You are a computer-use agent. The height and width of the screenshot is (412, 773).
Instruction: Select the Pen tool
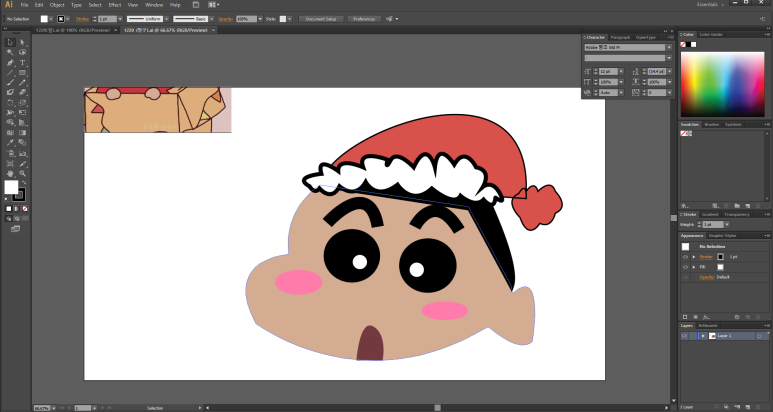10,63
